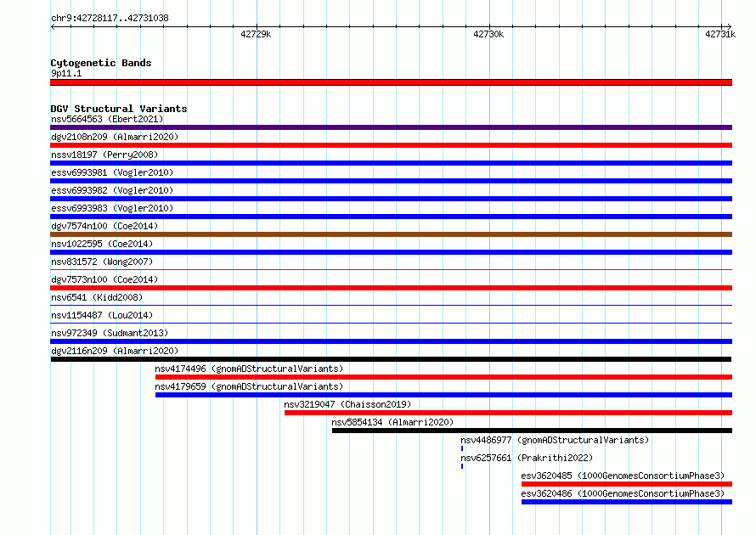Click the left arrow of the ruler
The height and width of the screenshot is (535, 756).
pyautogui.click(x=53, y=26)
